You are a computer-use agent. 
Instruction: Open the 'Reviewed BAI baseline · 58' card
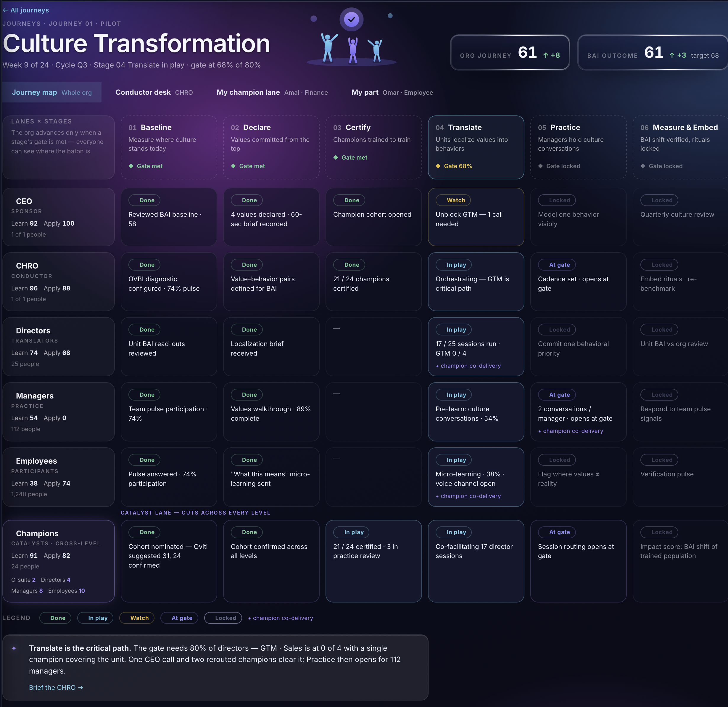tap(169, 217)
